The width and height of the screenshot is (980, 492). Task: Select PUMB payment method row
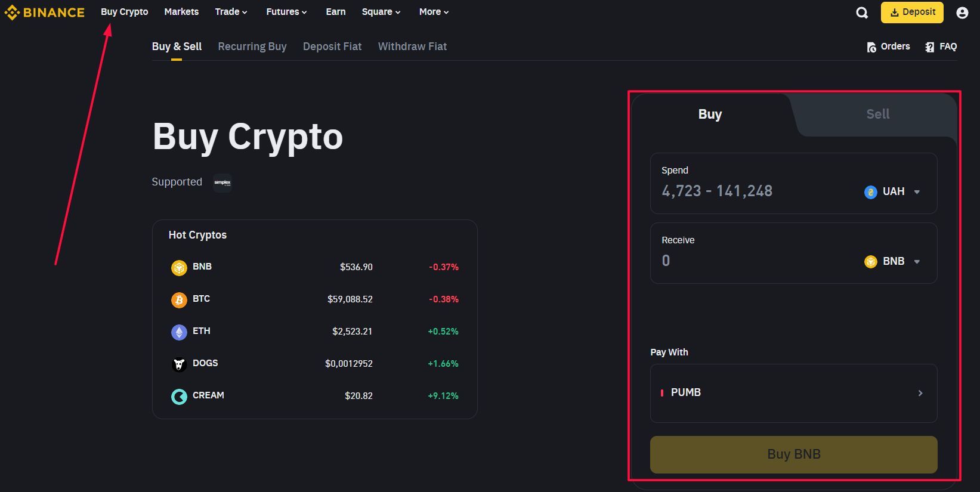(x=793, y=393)
